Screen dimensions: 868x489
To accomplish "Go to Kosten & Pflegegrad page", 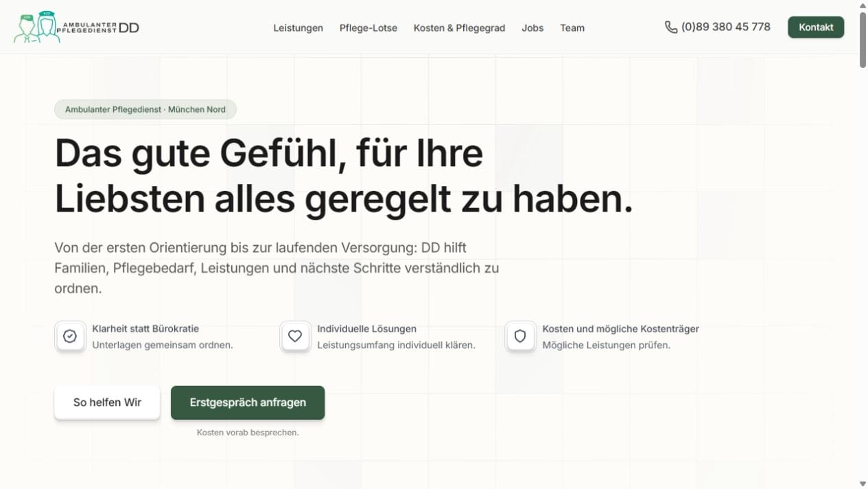I will click(459, 28).
